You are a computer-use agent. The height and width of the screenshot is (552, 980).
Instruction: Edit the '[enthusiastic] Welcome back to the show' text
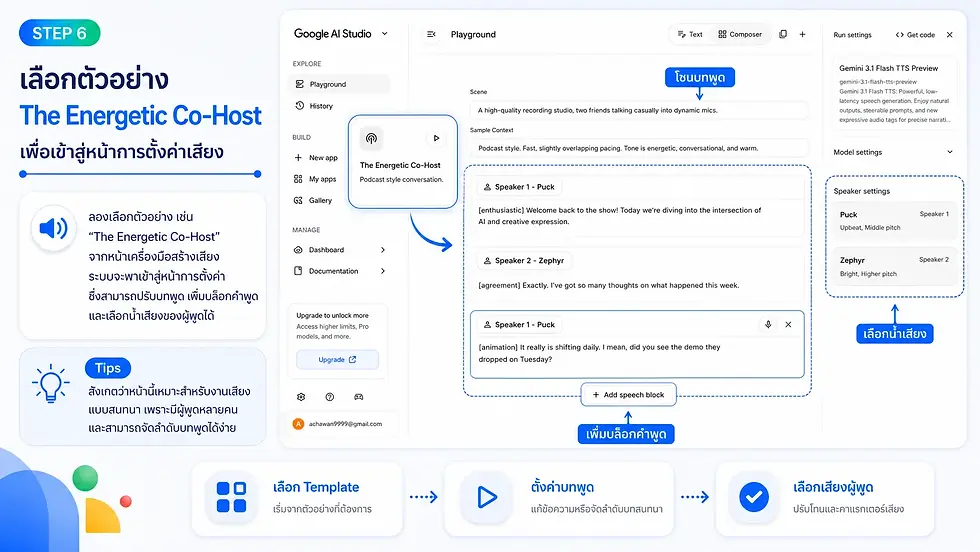tap(619, 216)
